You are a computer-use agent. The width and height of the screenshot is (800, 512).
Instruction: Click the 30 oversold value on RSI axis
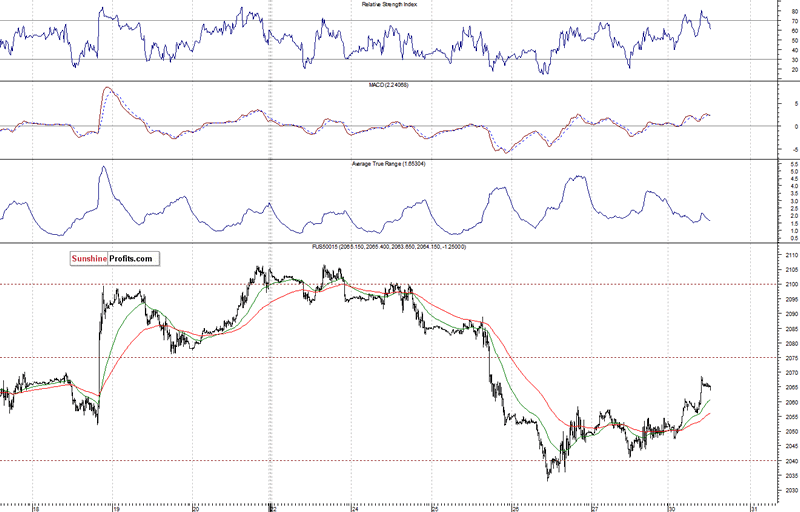tap(795, 60)
